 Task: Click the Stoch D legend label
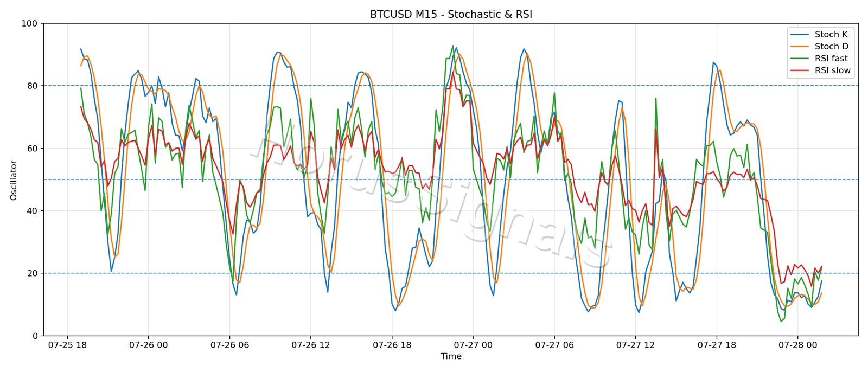click(832, 47)
